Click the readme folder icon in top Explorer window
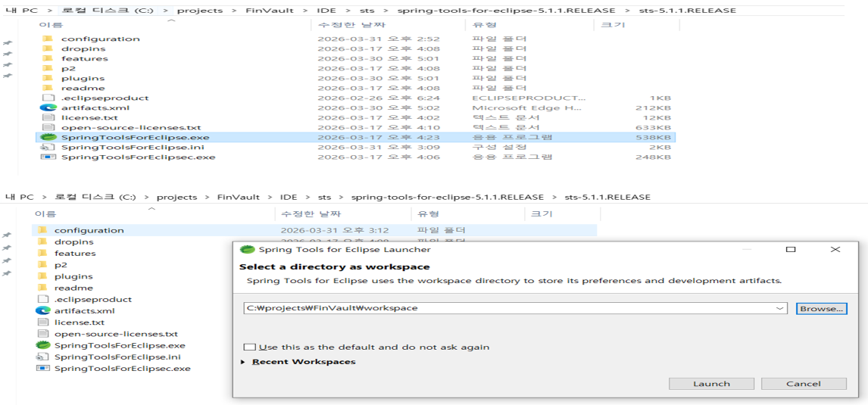Viewport: 868px width, 405px height. [48, 88]
